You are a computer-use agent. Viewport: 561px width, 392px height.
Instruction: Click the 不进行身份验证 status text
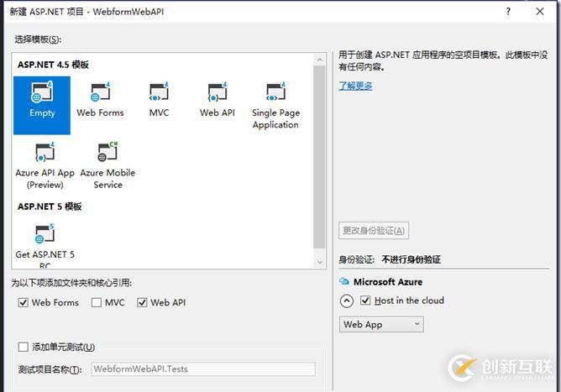pyautogui.click(x=411, y=259)
